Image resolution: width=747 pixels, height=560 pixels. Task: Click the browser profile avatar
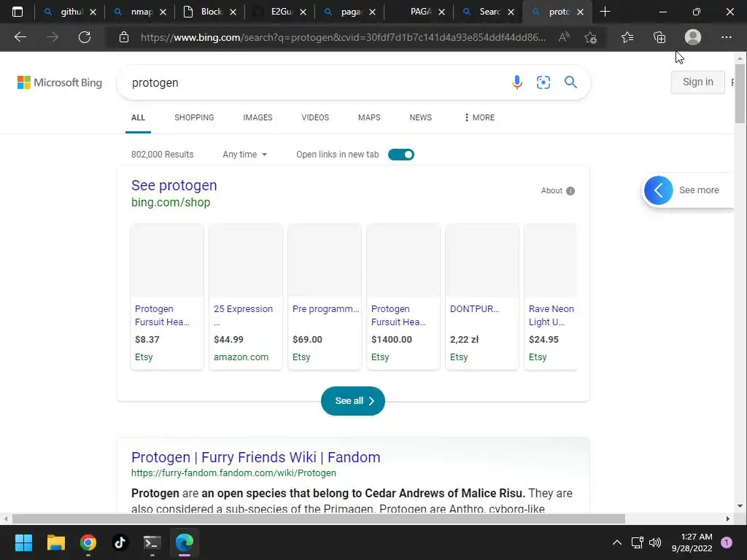pyautogui.click(x=693, y=37)
